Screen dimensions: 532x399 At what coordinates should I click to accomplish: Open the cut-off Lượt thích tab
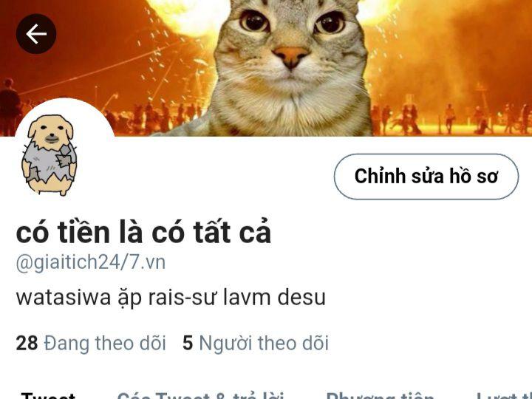coord(504,395)
